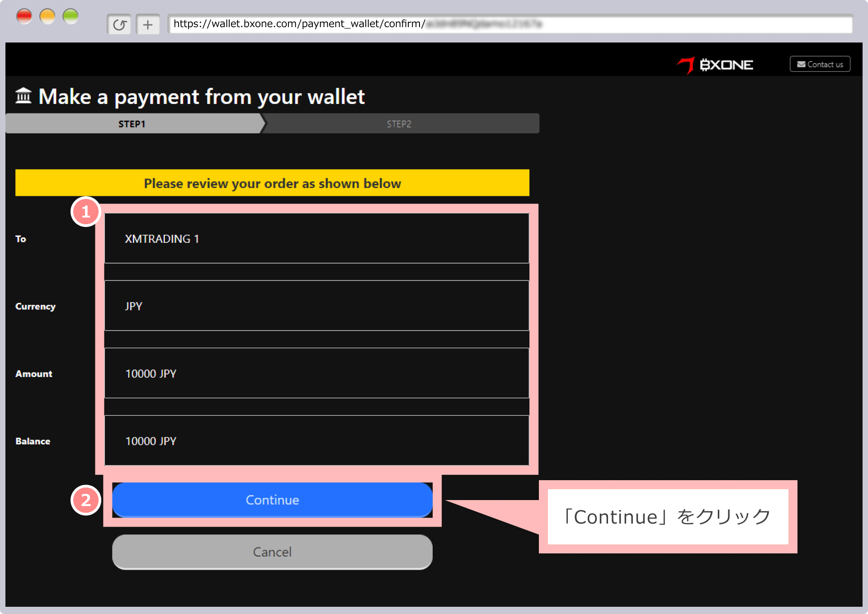Viewport: 868px width, 614px height.
Task: Switch to the STEP1 tab
Action: (x=132, y=124)
